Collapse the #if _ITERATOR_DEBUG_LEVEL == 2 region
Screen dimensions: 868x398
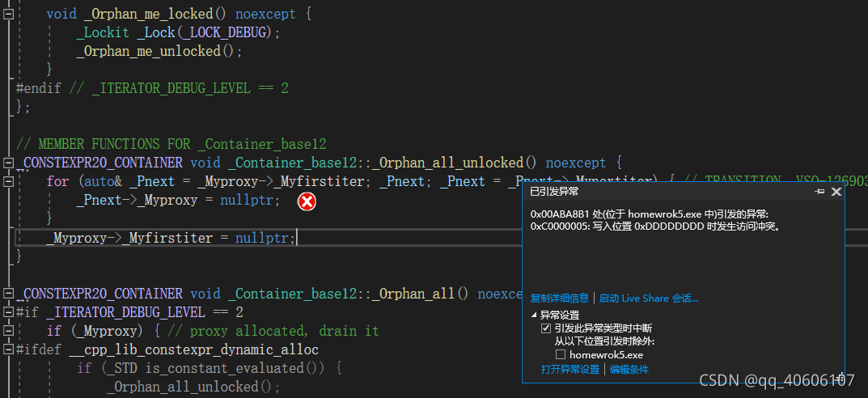click(8, 311)
